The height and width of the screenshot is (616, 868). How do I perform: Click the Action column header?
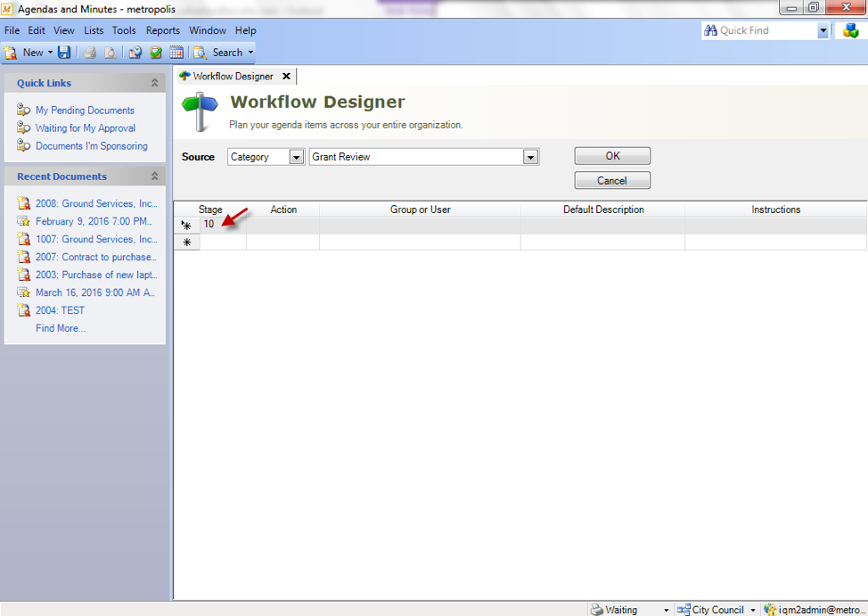(283, 209)
